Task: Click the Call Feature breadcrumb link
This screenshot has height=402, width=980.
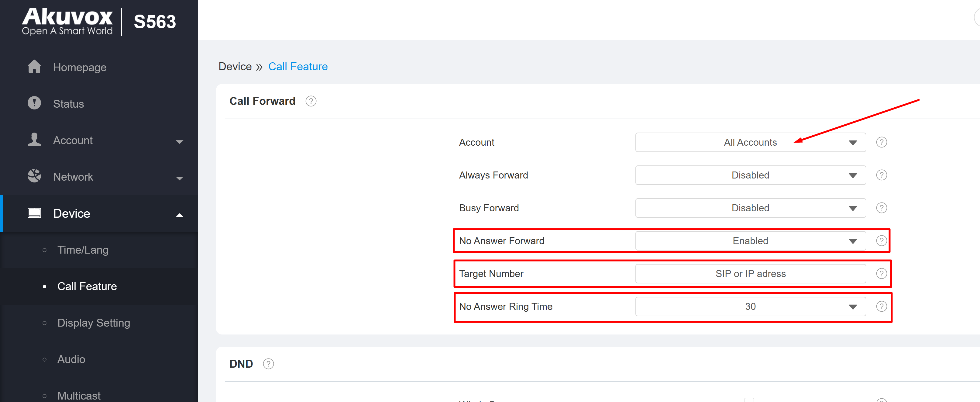Action: 298,67
